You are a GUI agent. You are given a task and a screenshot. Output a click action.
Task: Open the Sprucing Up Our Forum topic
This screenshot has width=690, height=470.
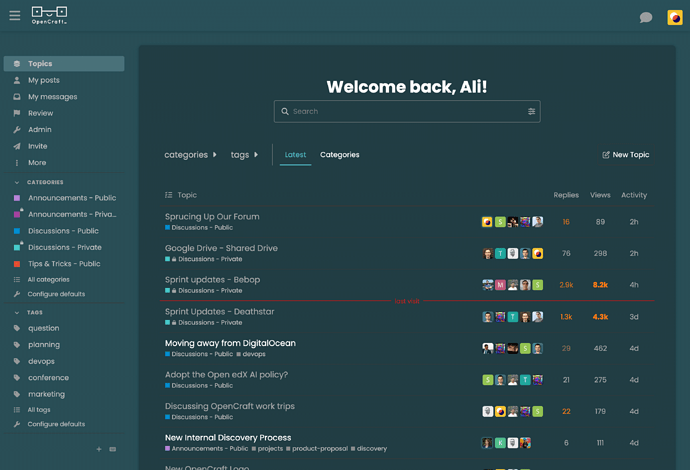pos(212,217)
